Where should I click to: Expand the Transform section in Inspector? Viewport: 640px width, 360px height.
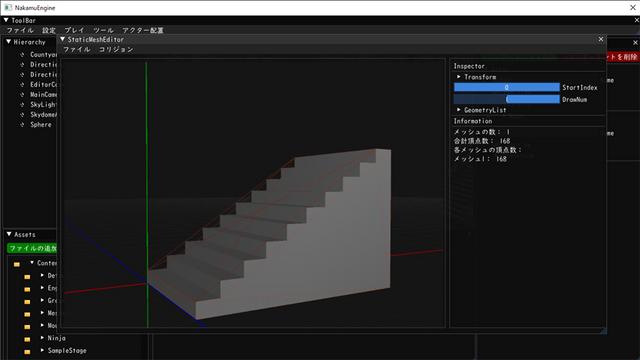(x=459, y=77)
